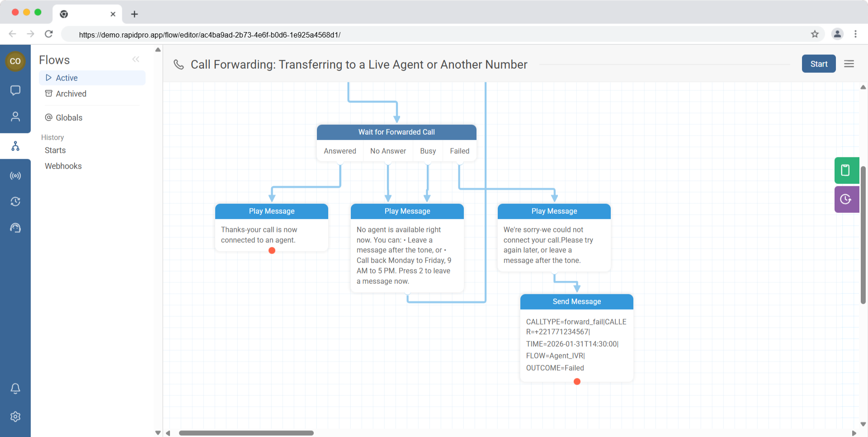Open the Globals page

pos(69,117)
